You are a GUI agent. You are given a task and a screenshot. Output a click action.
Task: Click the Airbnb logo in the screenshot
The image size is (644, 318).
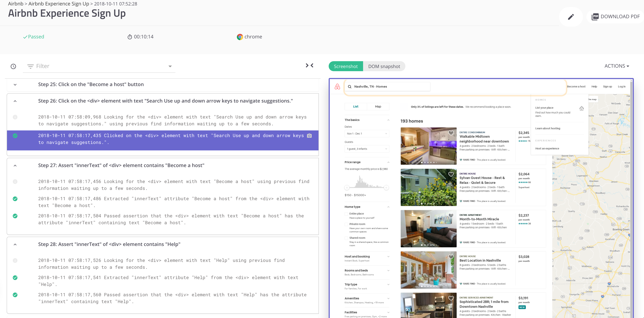click(337, 87)
